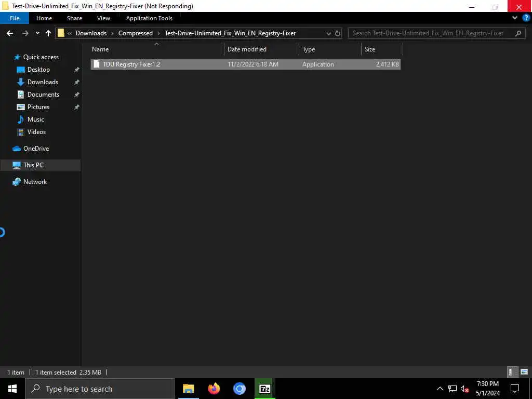This screenshot has height=399, width=532.
Task: Unpin Documents using its pin icon
Action: click(77, 95)
